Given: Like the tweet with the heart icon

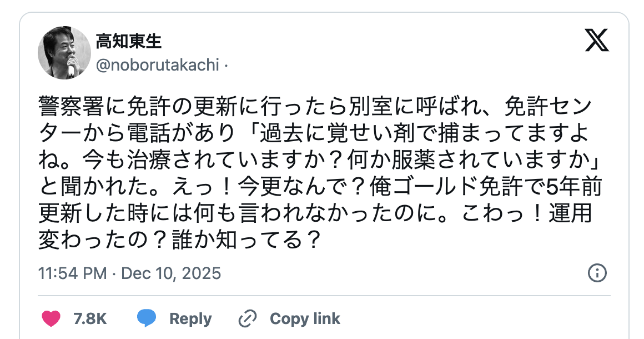Looking at the screenshot, I should (x=51, y=318).
